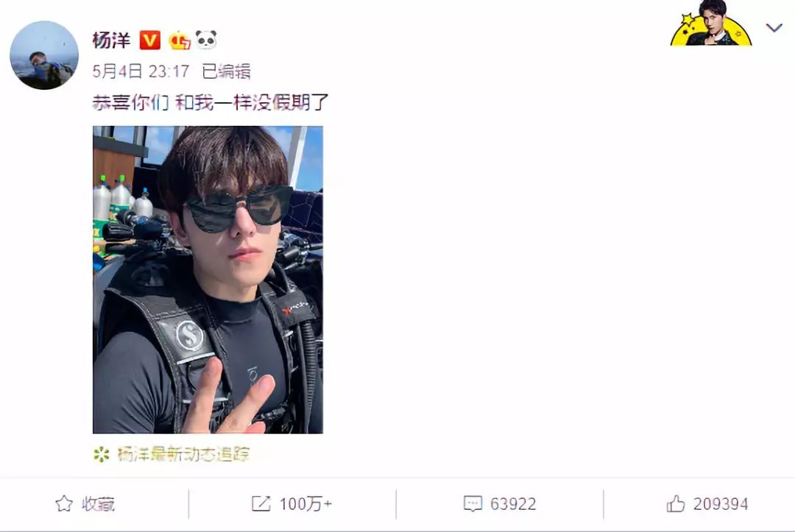The width and height of the screenshot is (795, 532).
Task: Click the 杨洋最新动态追踪 topic link
Action: point(183,455)
